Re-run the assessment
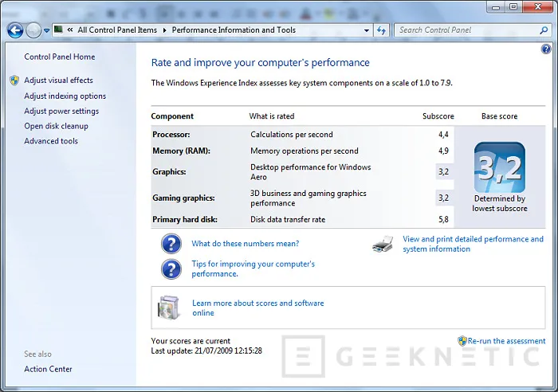 pyautogui.click(x=506, y=341)
